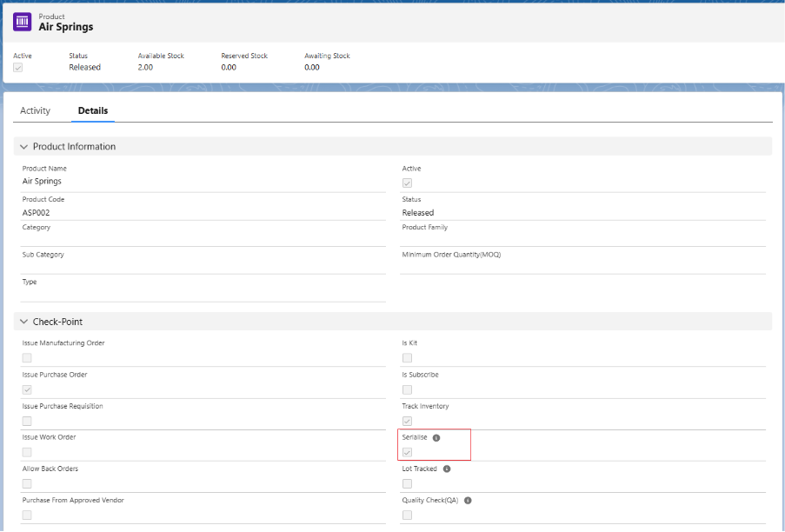
Task: Toggle the Is Kit checkbox
Action: tap(407, 358)
